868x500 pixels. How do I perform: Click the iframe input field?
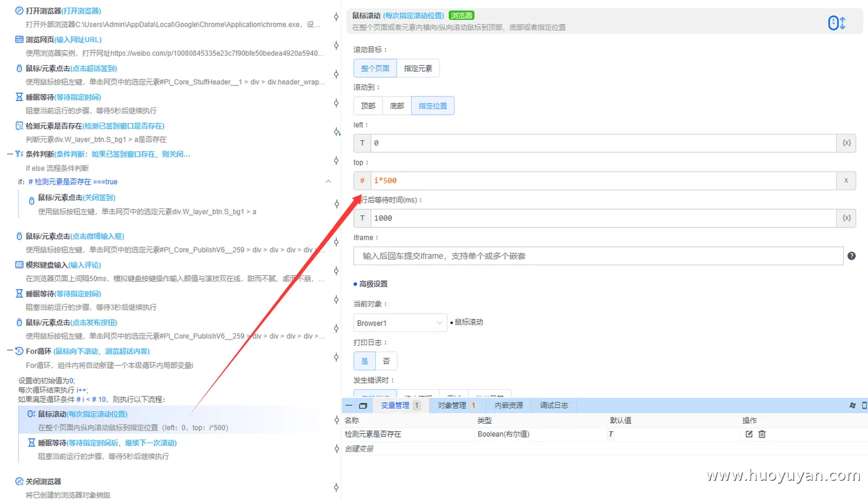click(x=598, y=256)
